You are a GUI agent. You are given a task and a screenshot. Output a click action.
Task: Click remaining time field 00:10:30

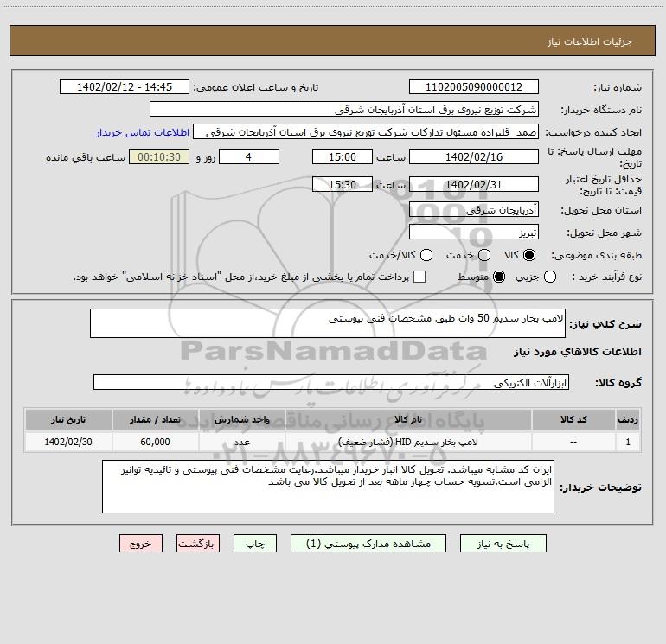click(x=159, y=157)
